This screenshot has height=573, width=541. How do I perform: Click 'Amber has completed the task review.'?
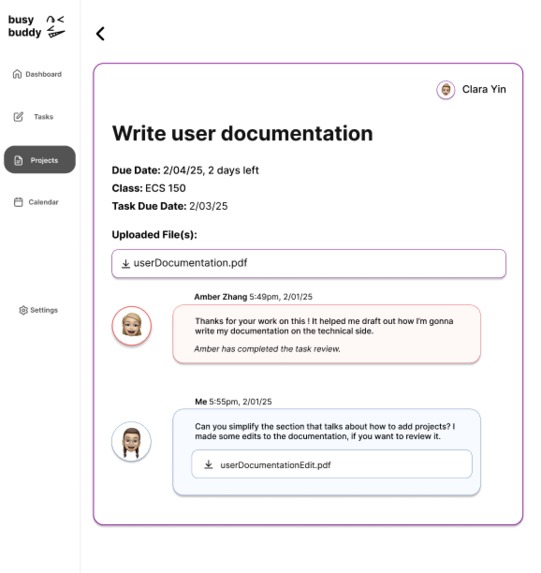coord(267,349)
